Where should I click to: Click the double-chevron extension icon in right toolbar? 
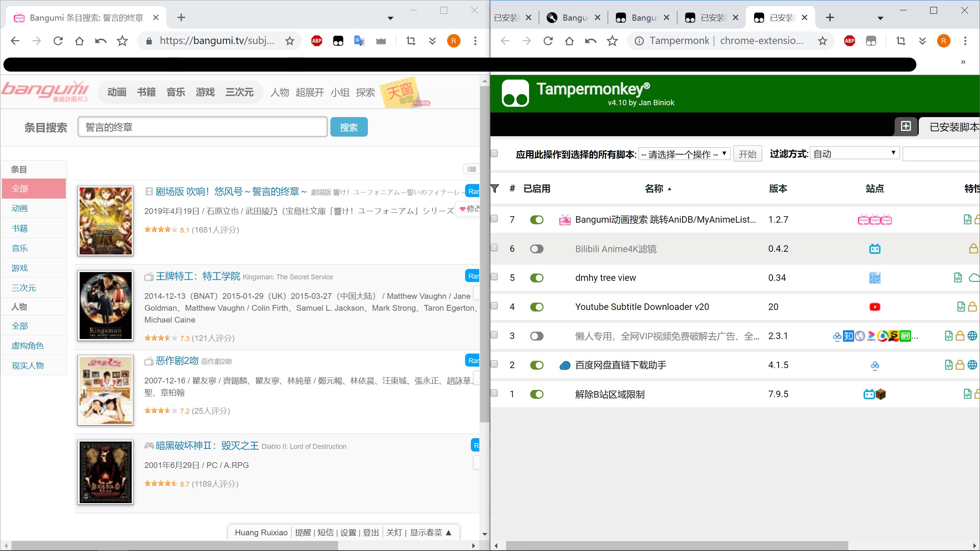point(922,41)
